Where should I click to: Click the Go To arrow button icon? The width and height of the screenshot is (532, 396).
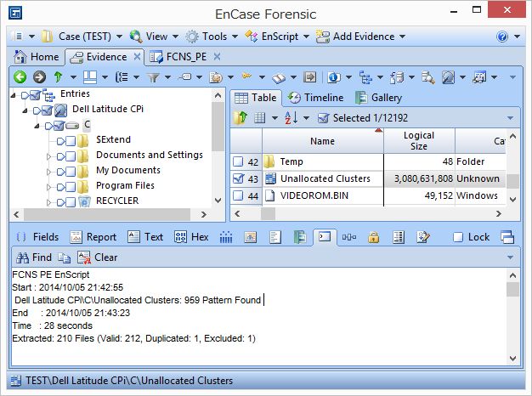pos(310,77)
